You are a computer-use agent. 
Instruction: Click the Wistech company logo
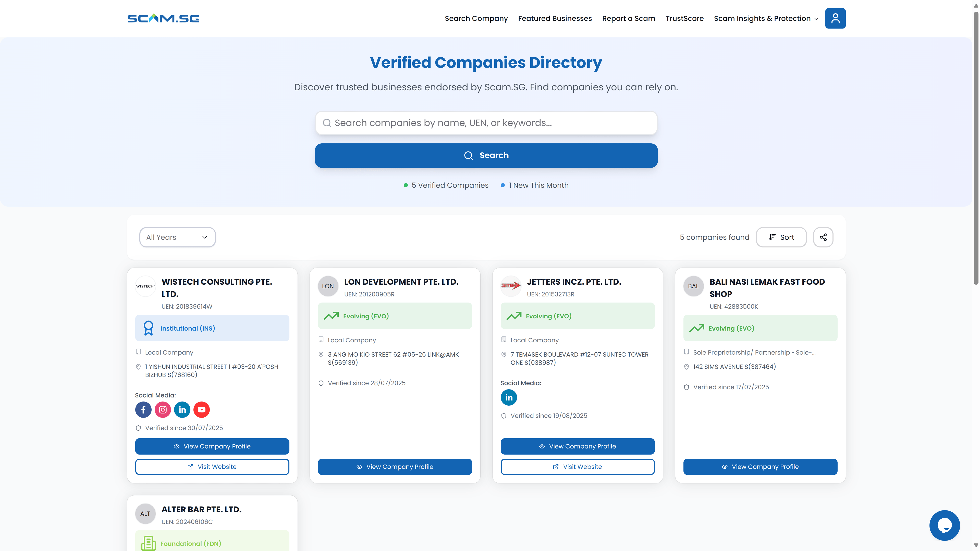click(145, 286)
